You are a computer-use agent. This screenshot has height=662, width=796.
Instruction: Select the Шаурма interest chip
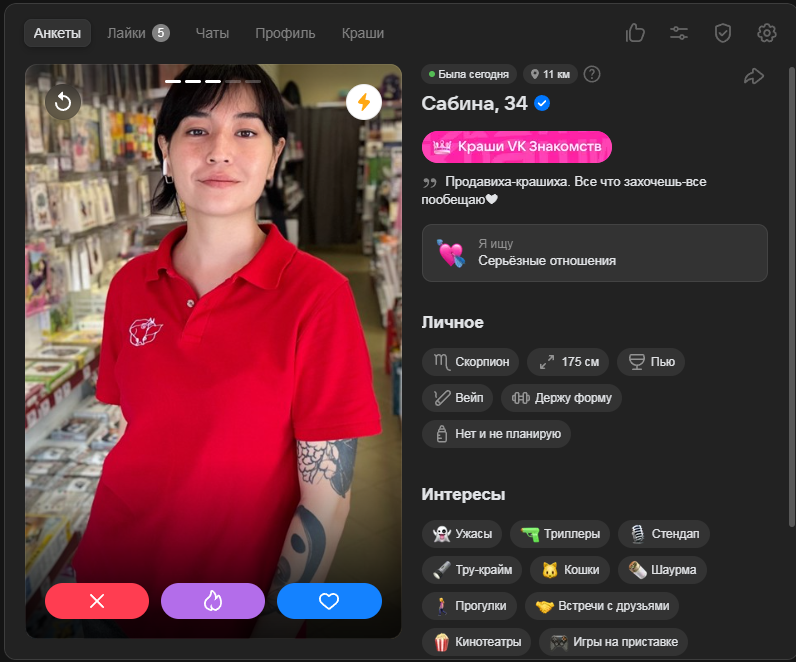coord(662,570)
